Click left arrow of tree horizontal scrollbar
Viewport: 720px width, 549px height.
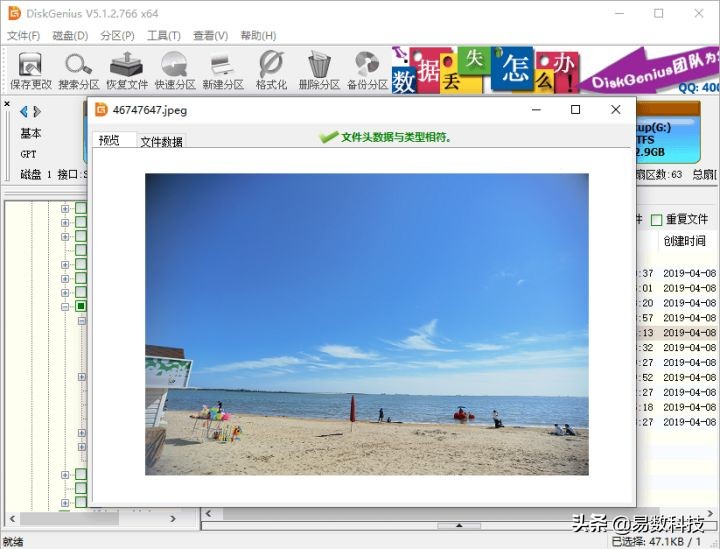pos(12,519)
